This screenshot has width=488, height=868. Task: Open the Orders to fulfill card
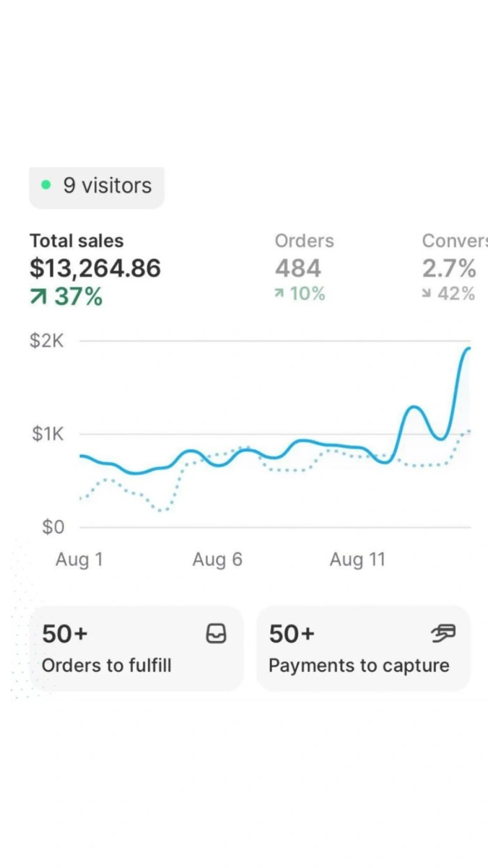(x=136, y=649)
